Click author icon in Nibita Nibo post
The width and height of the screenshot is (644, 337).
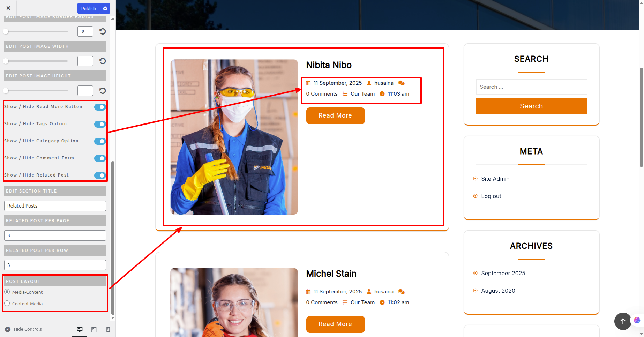(x=369, y=83)
